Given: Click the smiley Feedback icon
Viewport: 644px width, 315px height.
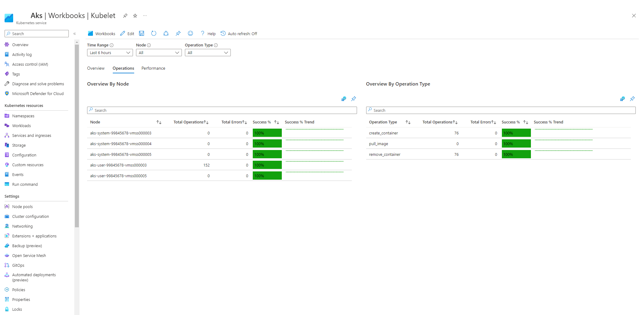Looking at the screenshot, I should (x=190, y=33).
